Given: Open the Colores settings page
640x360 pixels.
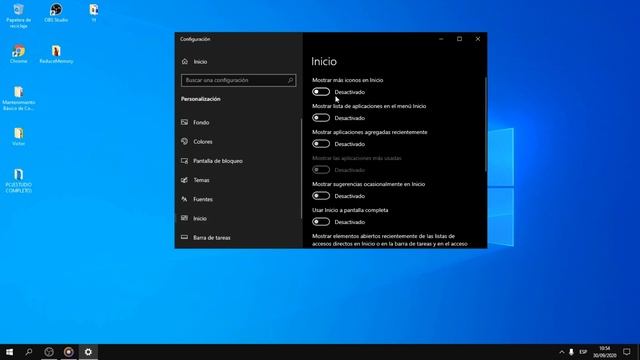Looking at the screenshot, I should tap(203, 142).
